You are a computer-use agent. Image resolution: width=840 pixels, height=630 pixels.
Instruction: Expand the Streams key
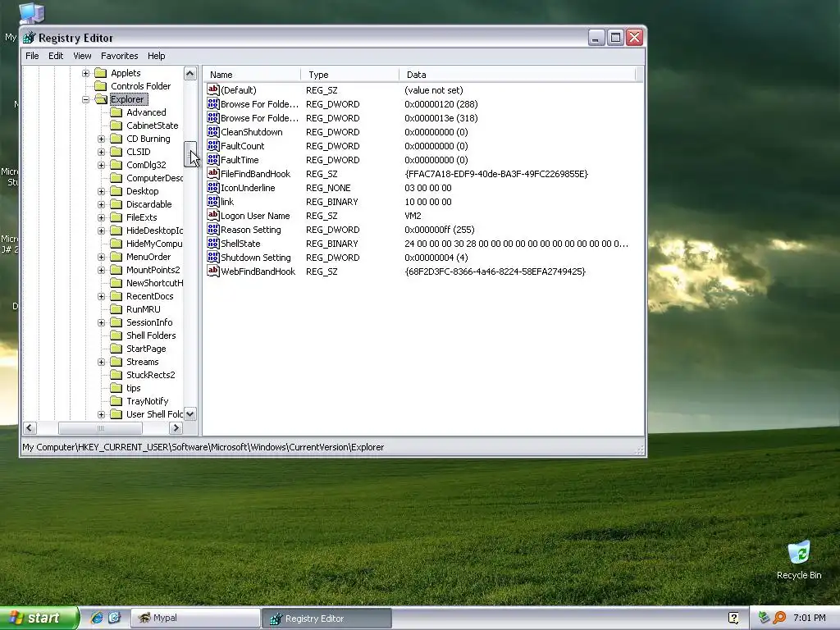coord(101,362)
